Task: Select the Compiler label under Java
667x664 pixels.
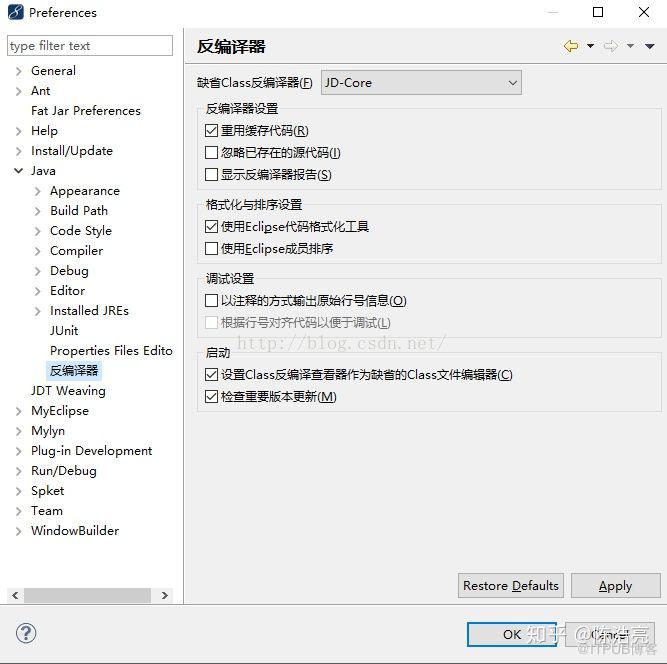Action: (76, 251)
